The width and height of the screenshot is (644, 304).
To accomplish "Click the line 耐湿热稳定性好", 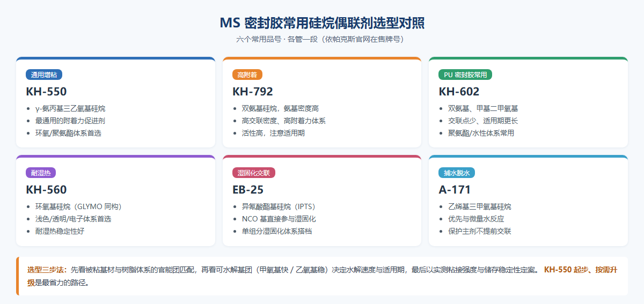I will [x=60, y=231].
